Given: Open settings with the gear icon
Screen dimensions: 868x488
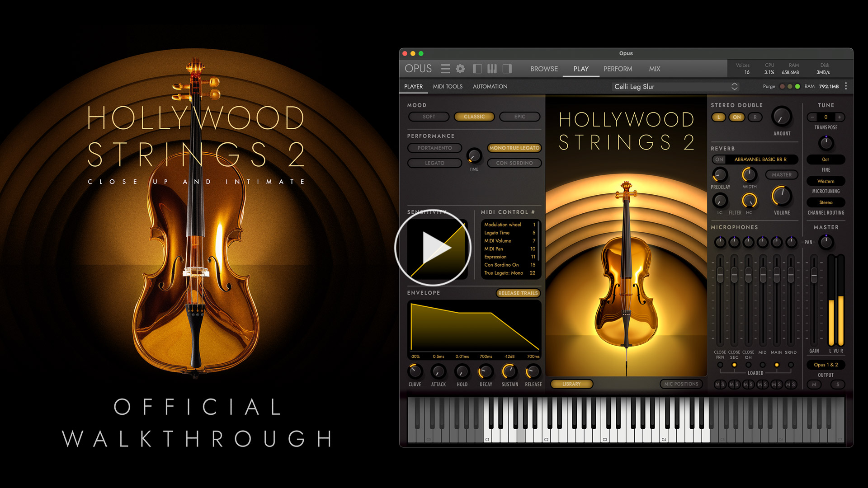Looking at the screenshot, I should [460, 69].
